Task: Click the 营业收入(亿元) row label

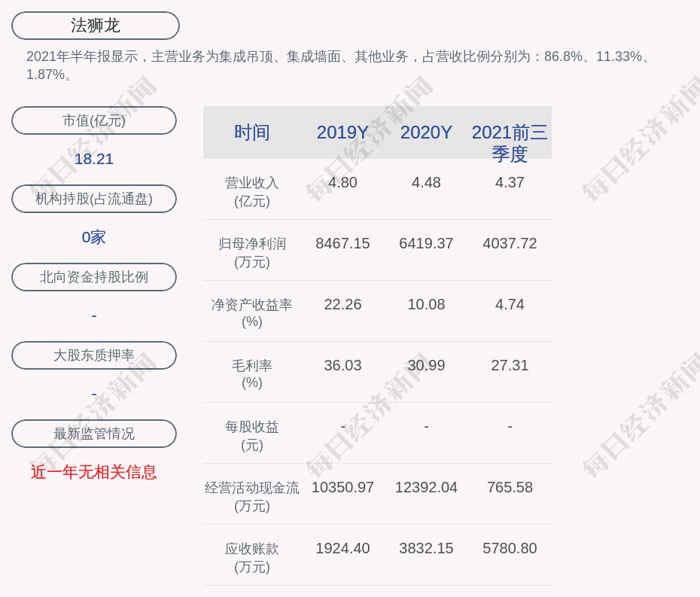Action: [x=252, y=192]
